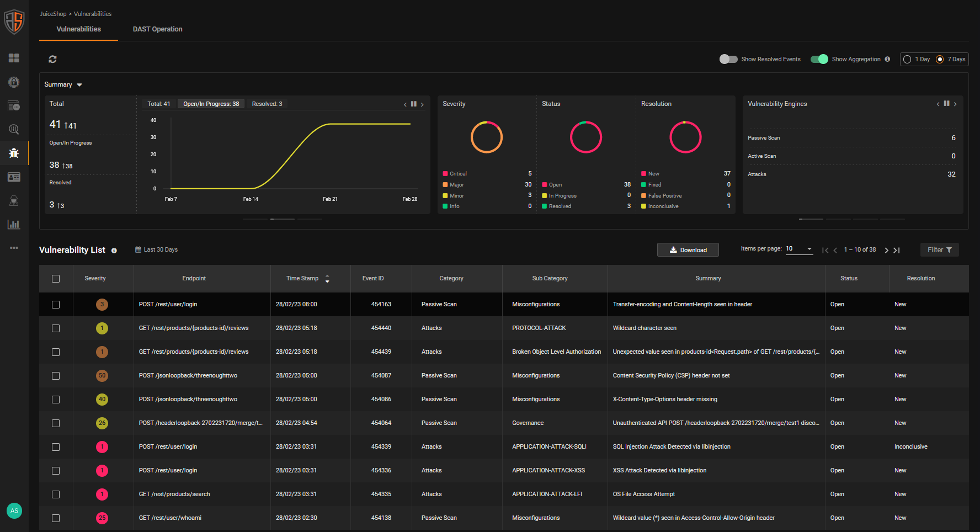Click event ID 454335
The width and height of the screenshot is (980, 532).
(381, 494)
